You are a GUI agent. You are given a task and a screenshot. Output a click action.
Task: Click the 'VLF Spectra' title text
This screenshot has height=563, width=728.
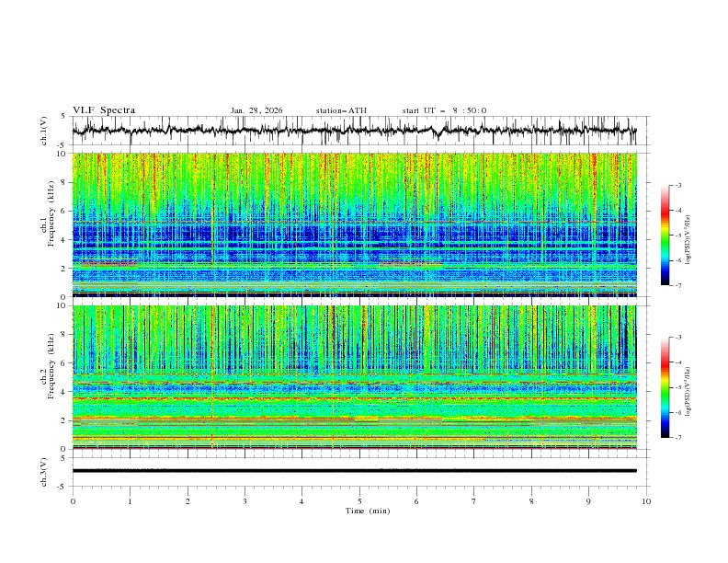coord(104,110)
